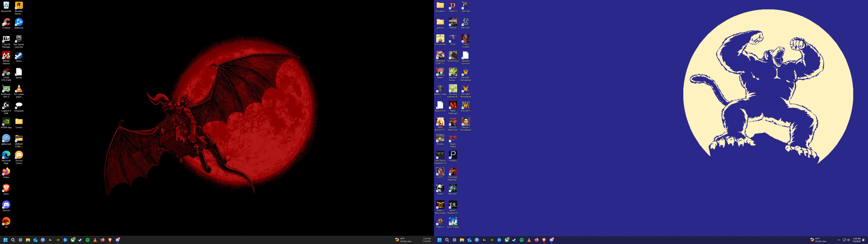Open Outlook on red-moon screen's taskbar
868x244 pixels.
(x=35, y=240)
